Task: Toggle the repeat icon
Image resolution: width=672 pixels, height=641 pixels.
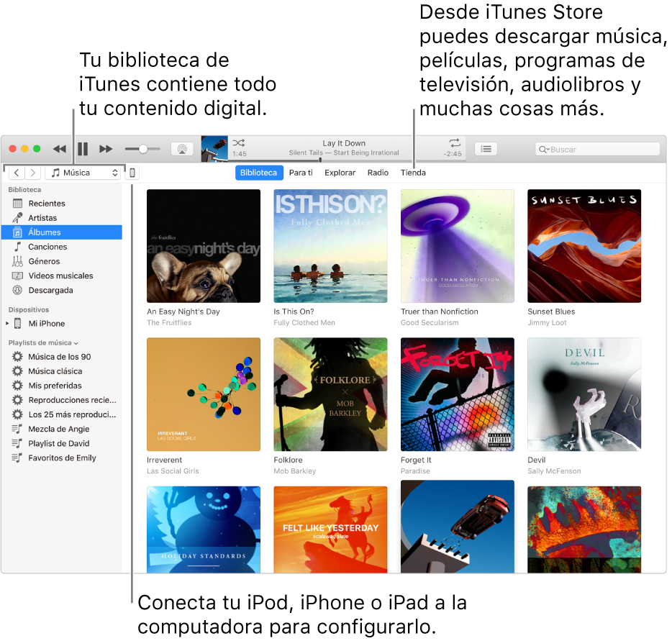Action: coord(455,142)
